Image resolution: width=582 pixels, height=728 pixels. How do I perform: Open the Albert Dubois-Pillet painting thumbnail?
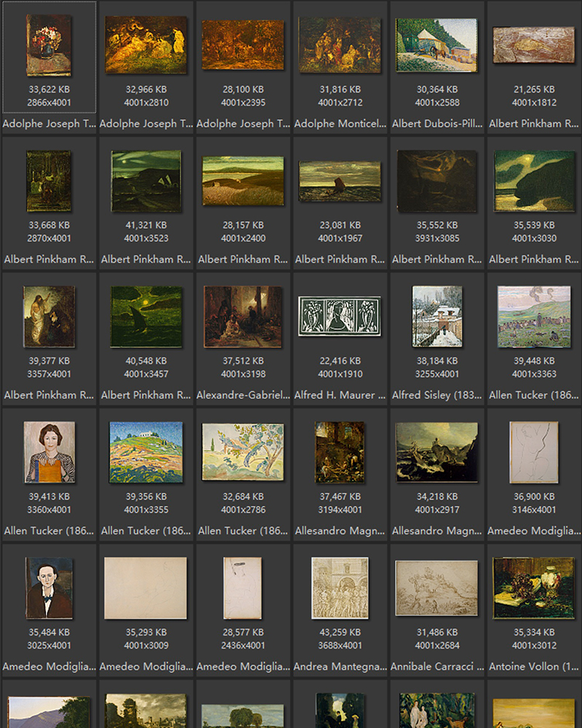(436, 45)
